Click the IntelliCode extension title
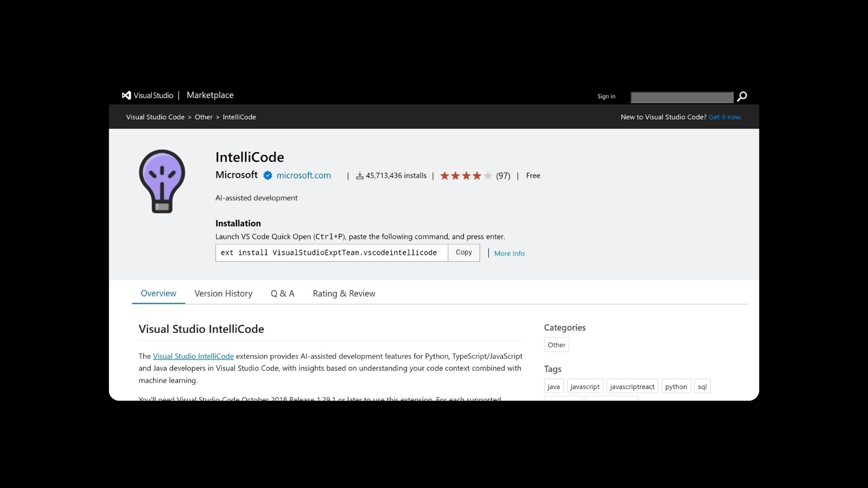Screen dimensions: 868x488 [250, 157]
